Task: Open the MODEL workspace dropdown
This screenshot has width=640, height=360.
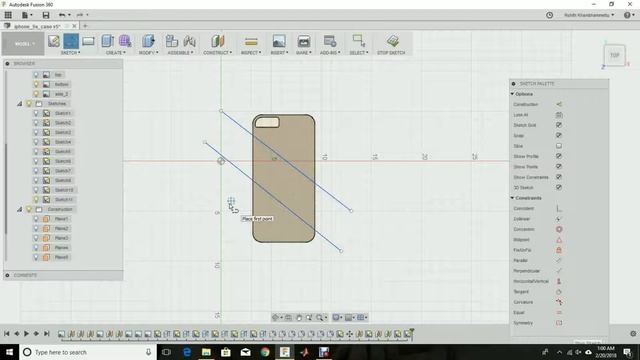Action: tap(23, 44)
